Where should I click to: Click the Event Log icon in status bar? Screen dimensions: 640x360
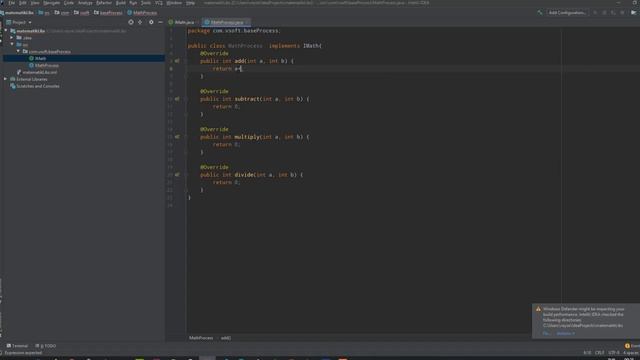tap(627, 346)
